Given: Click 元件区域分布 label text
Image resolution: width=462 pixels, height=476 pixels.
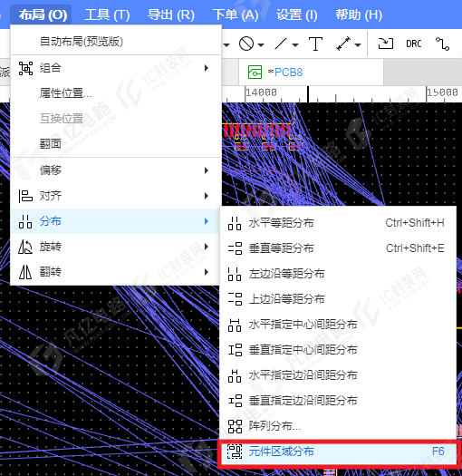Looking at the screenshot, I should 281,452.
